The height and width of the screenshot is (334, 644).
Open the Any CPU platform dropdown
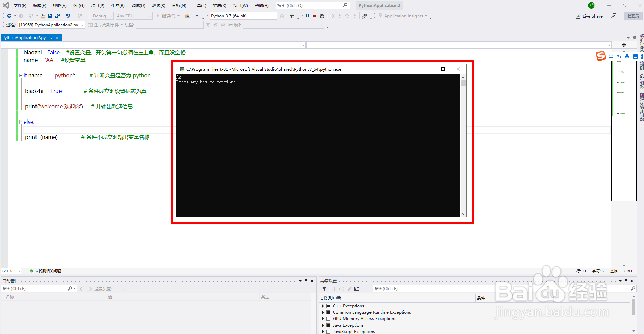(x=134, y=16)
